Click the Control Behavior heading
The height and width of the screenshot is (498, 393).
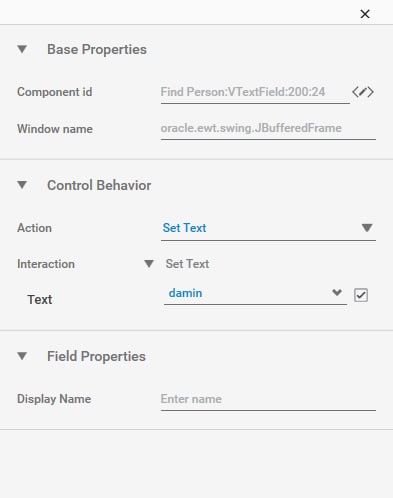point(99,185)
